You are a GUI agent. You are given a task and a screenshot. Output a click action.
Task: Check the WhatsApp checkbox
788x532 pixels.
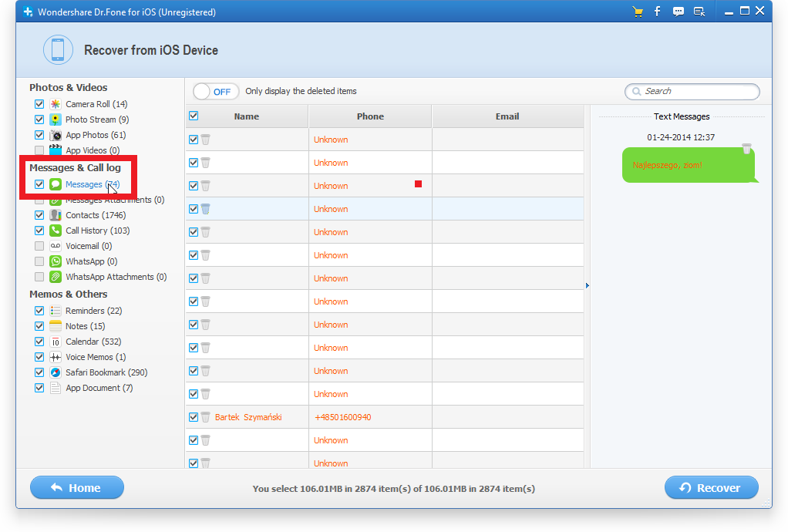pyautogui.click(x=39, y=261)
